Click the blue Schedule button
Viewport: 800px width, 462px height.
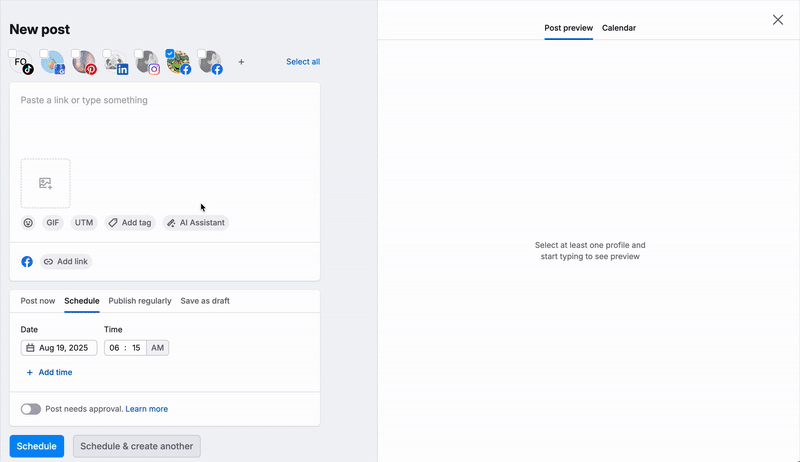click(x=37, y=446)
